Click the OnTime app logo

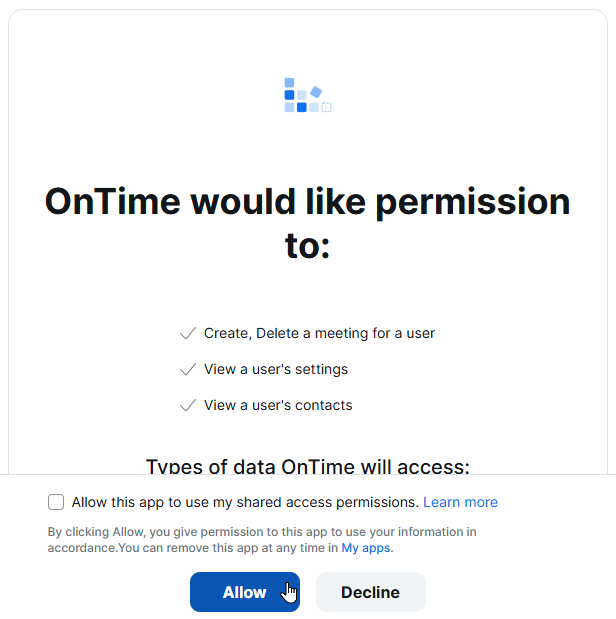308,95
